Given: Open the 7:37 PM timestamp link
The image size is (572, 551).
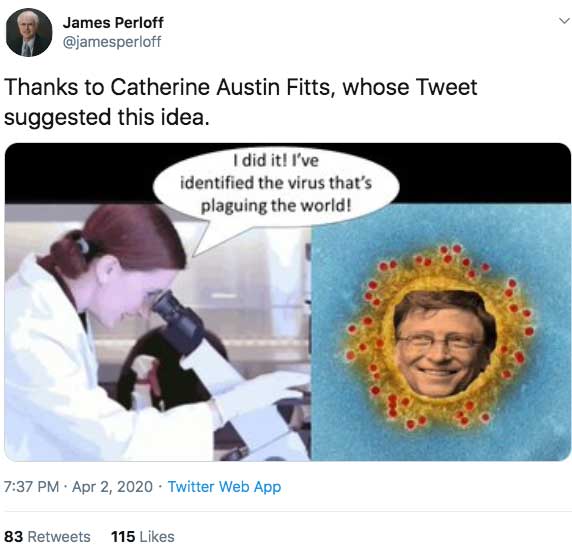Looking at the screenshot, I should pos(31,487).
